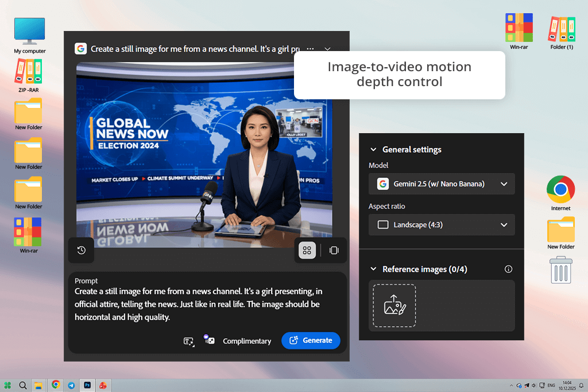Open Photoshop from the taskbar
The width and height of the screenshot is (588, 392).
point(88,385)
